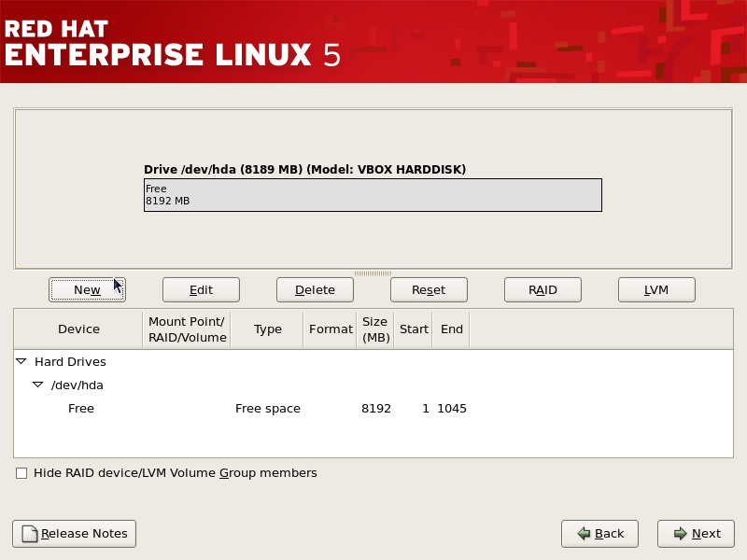Click the New partition button
Image resolution: width=747 pixels, height=560 pixels.
87,289
